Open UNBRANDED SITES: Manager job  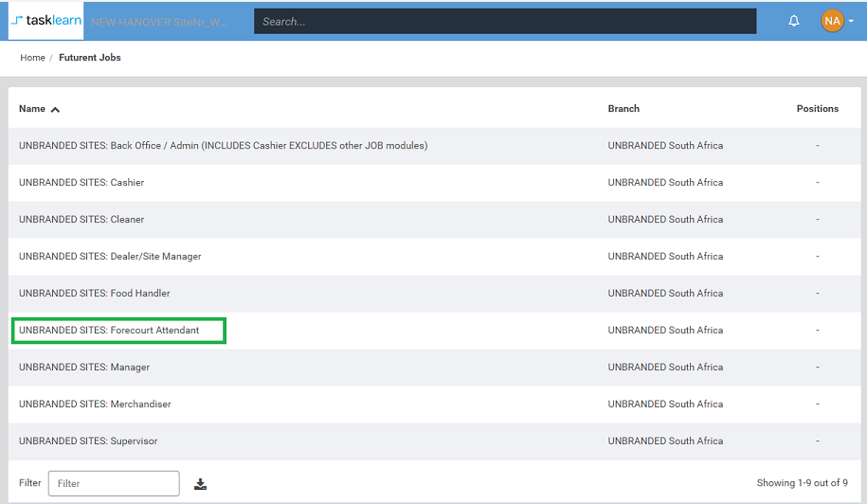[84, 367]
